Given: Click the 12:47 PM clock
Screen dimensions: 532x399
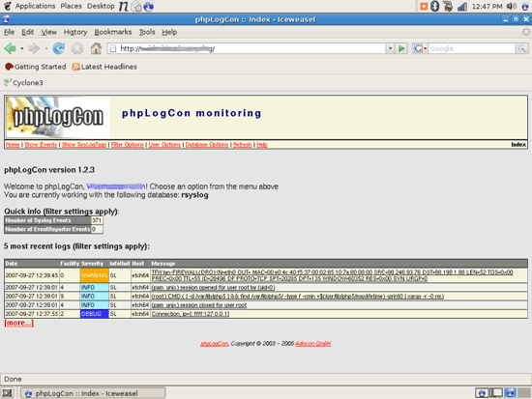Looking at the screenshot, I should [x=487, y=6].
